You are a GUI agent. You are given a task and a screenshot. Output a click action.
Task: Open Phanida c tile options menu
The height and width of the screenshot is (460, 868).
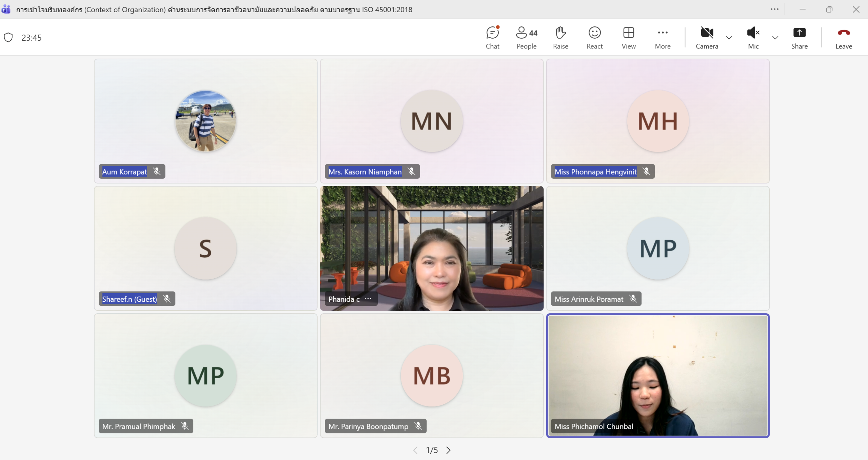(x=368, y=299)
